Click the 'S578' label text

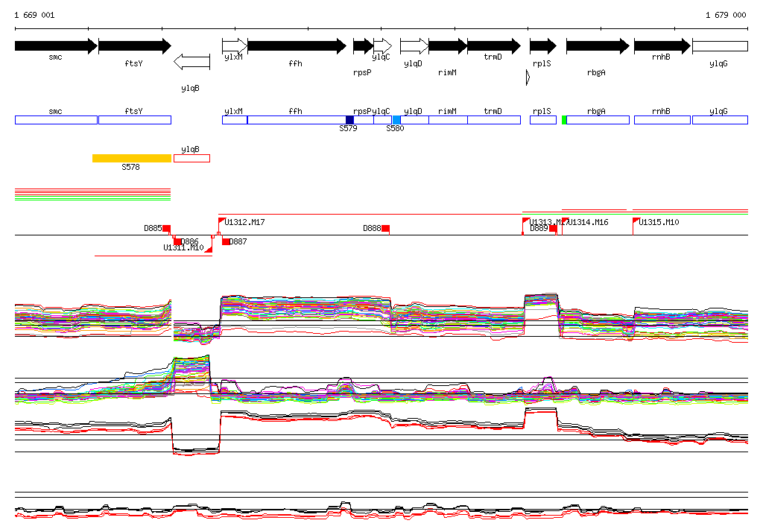click(x=131, y=167)
